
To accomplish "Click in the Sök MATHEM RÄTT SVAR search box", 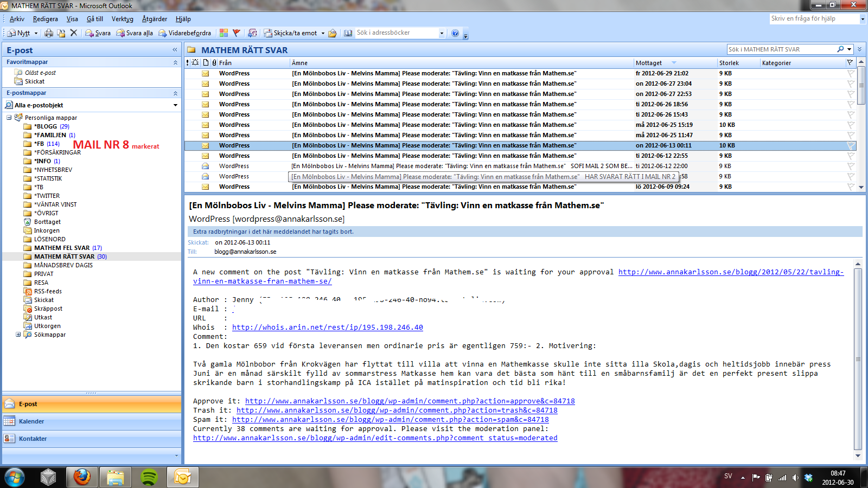I will pos(780,49).
